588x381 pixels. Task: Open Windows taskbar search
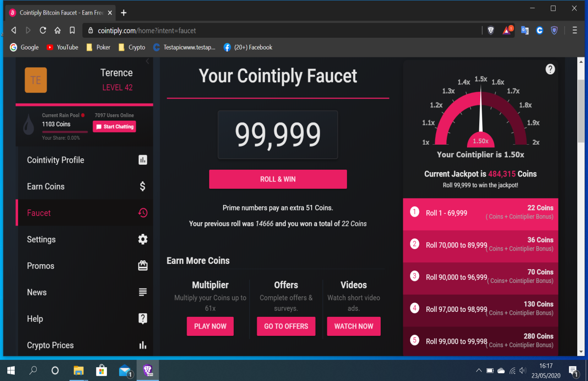pos(33,370)
